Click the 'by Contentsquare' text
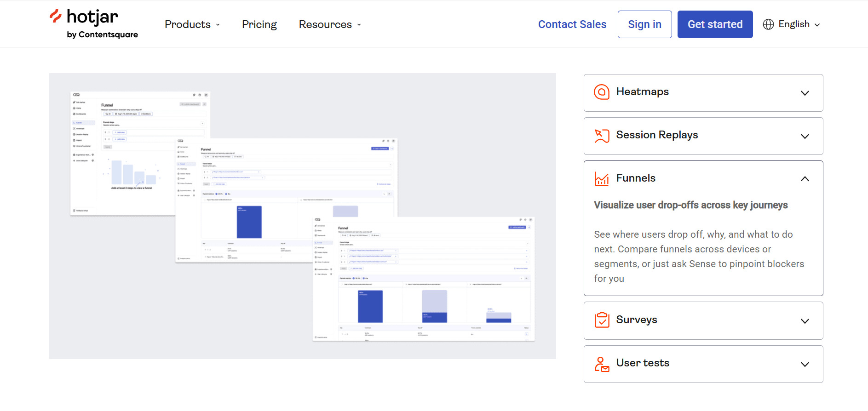 tap(102, 34)
